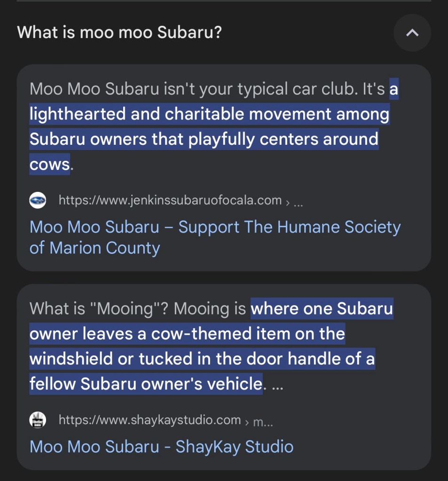This screenshot has height=481, width=448.
Task: Open the jenkinssubaruofocala.com URL
Action: click(x=170, y=200)
